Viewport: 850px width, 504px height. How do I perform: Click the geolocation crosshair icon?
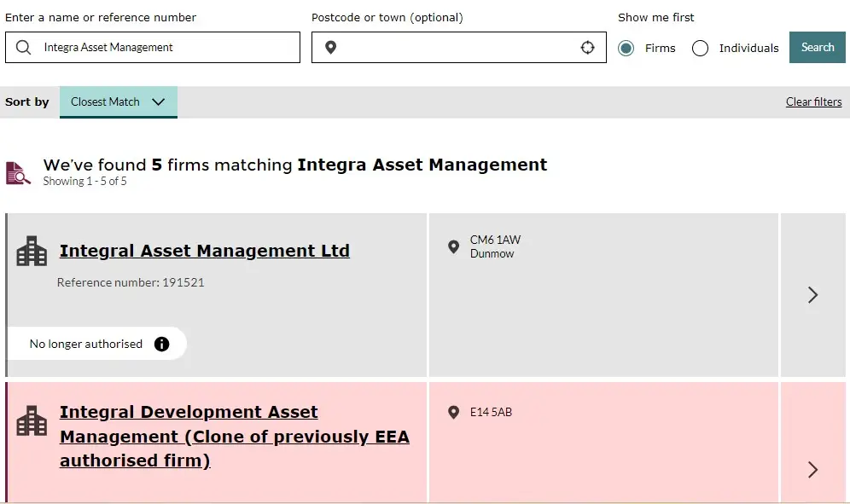point(588,48)
